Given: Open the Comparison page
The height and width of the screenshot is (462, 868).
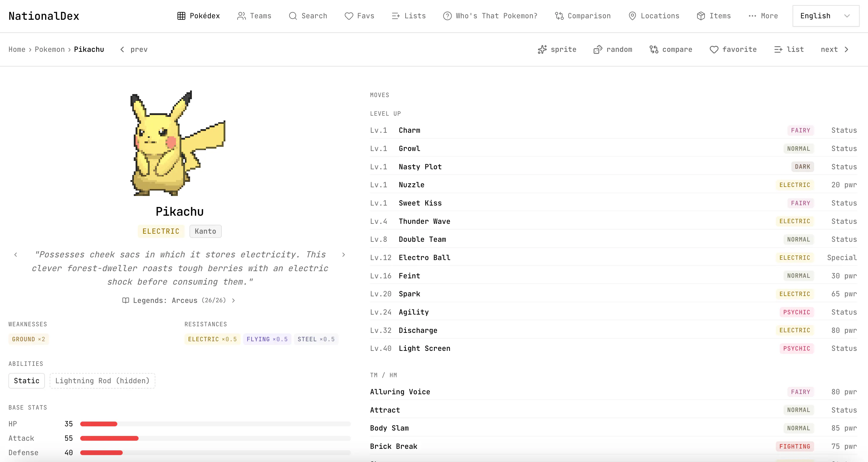Looking at the screenshot, I should click(x=583, y=16).
